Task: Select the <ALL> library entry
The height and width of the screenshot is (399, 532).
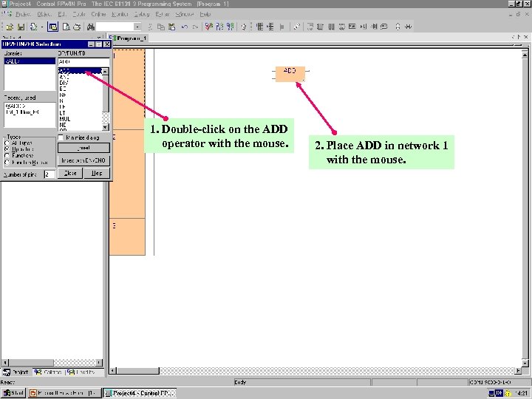Action: 30,61
